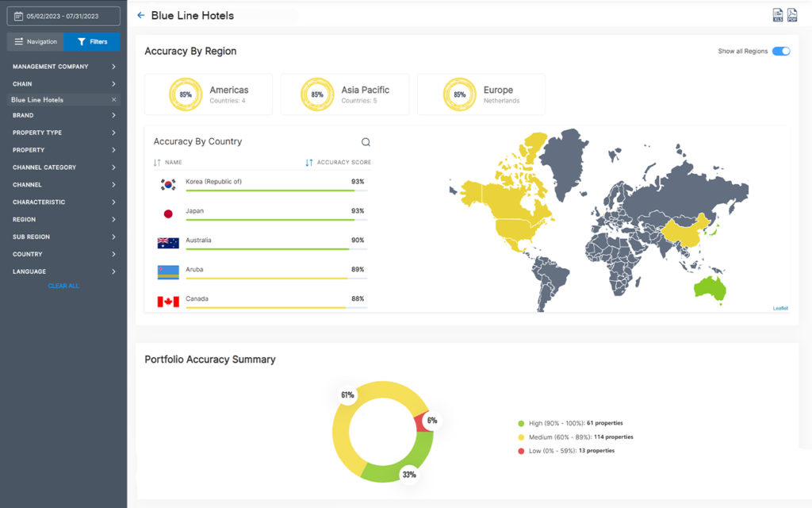Expand the Characteristic filter
812x508 pixels.
coord(63,202)
